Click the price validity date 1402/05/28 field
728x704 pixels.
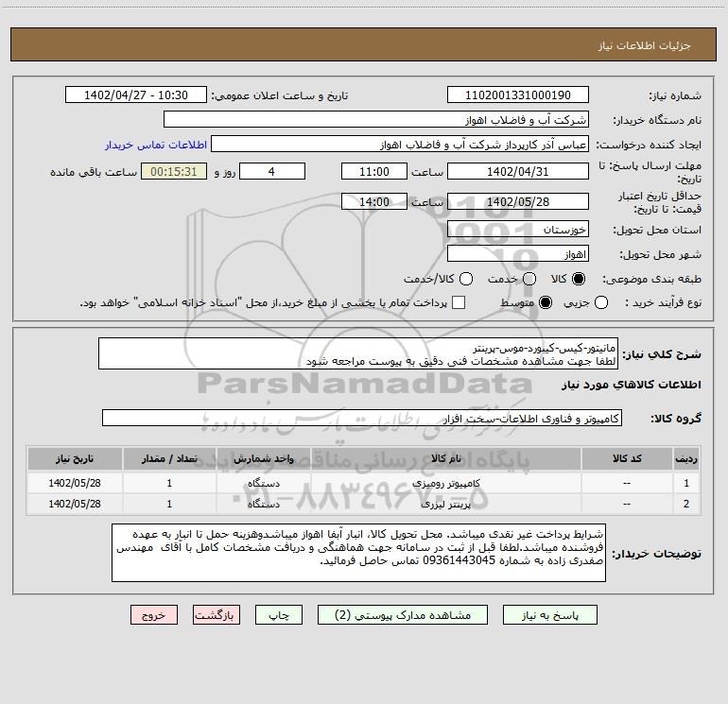pos(518,201)
